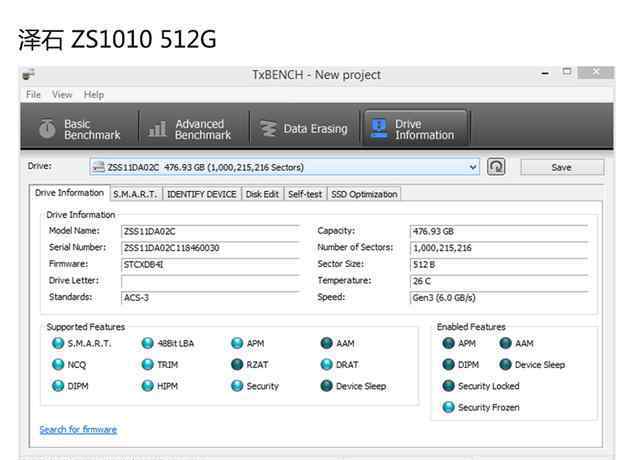This screenshot has height=460, width=640.
Task: Click the 48Bit LBA feature indicator
Action: click(147, 343)
